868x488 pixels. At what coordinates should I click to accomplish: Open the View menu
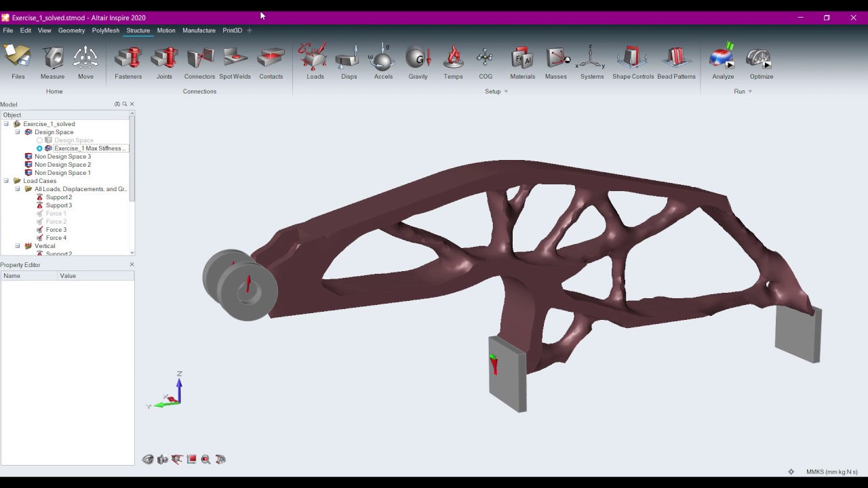click(x=44, y=30)
